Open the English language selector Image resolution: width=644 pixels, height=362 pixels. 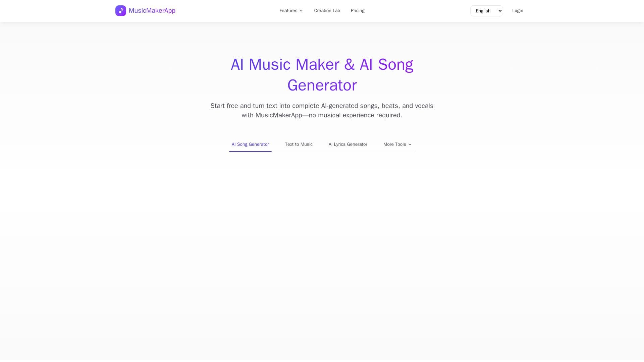click(x=486, y=11)
